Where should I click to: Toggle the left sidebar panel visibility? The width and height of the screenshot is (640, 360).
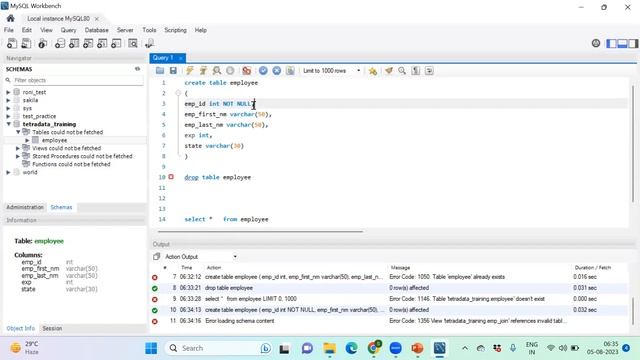pos(611,43)
